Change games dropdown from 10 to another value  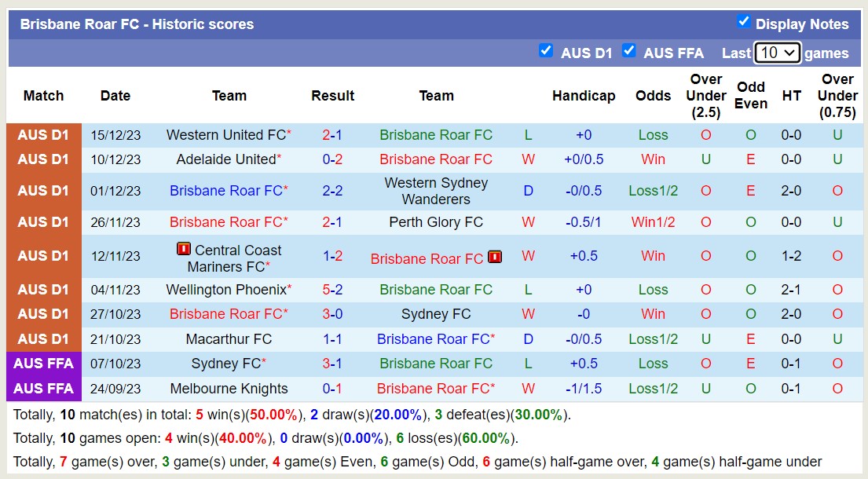point(778,53)
